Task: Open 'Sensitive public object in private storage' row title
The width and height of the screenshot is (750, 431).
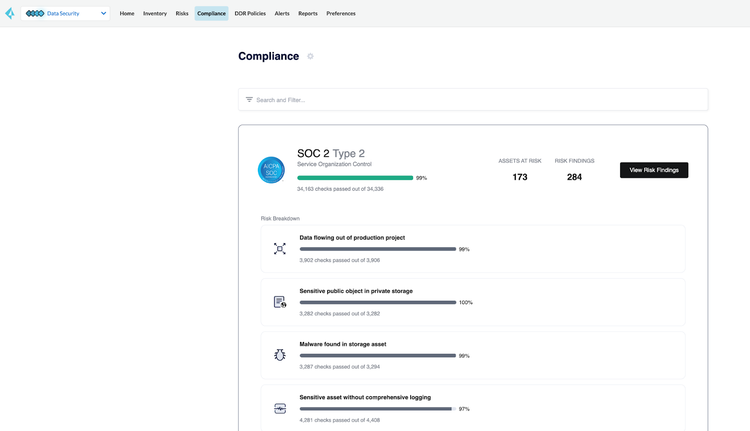Action: [356, 291]
